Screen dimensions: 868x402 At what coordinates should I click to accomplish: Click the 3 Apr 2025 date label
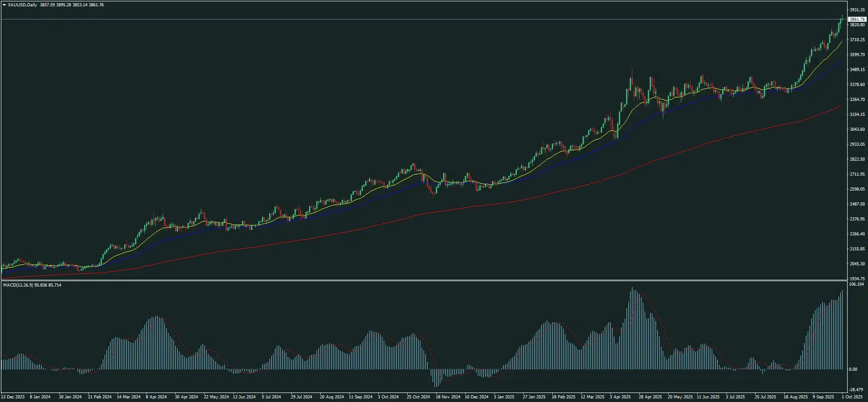(620, 397)
